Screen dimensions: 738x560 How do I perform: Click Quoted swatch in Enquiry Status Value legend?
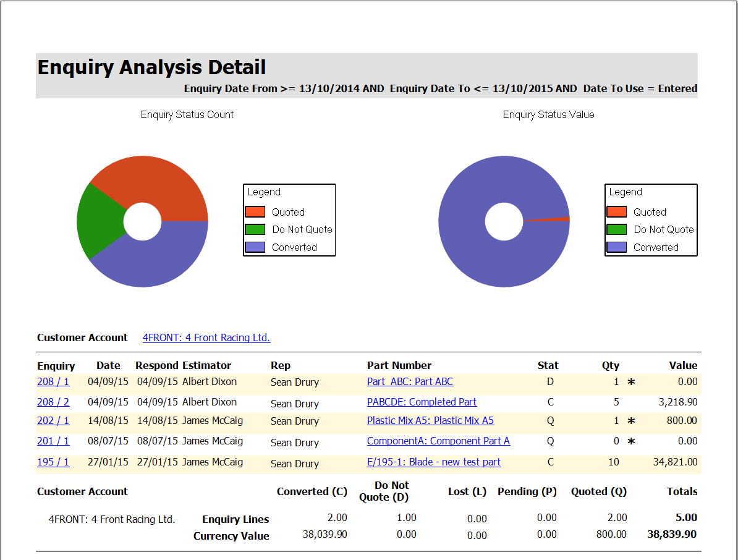(616, 212)
